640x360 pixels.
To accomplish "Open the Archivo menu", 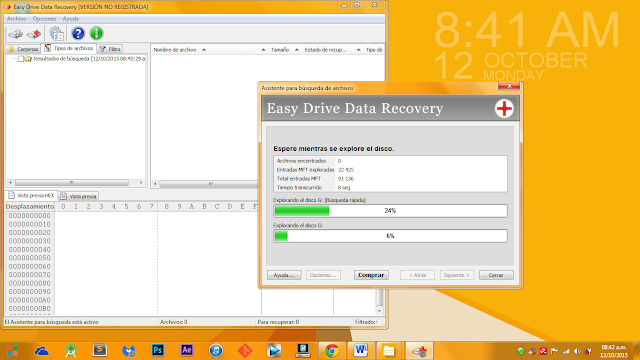I will point(16,19).
